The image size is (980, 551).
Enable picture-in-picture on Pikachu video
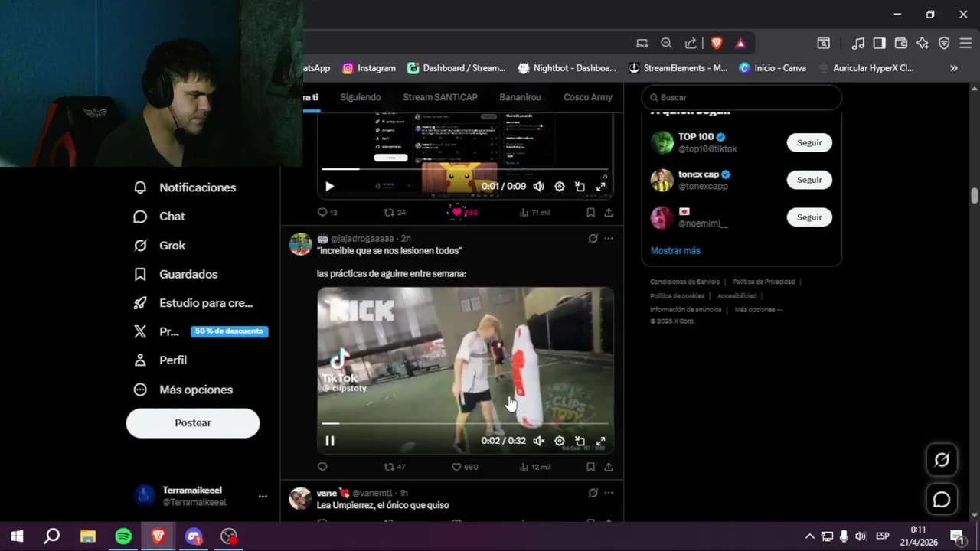pos(580,187)
